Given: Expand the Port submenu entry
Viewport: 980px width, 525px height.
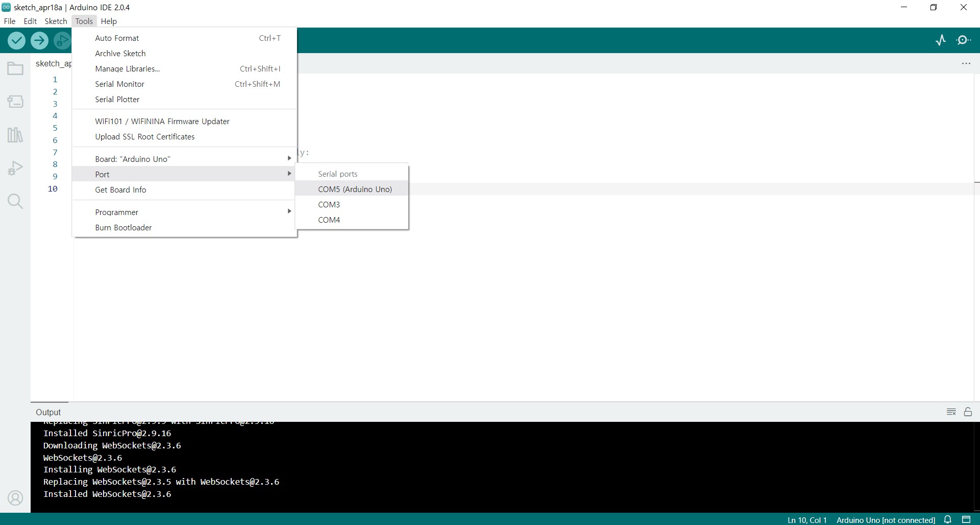Looking at the screenshot, I should (x=184, y=174).
